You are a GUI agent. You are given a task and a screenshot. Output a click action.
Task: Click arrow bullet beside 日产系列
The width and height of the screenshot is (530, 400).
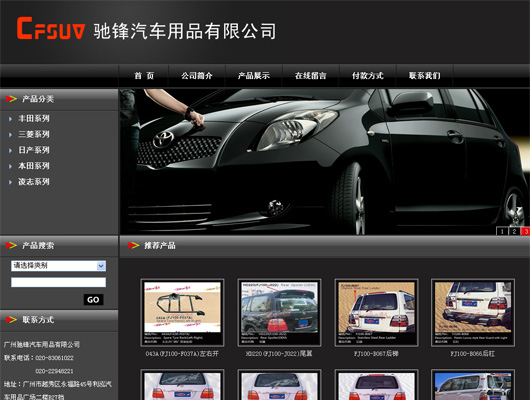coord(10,150)
